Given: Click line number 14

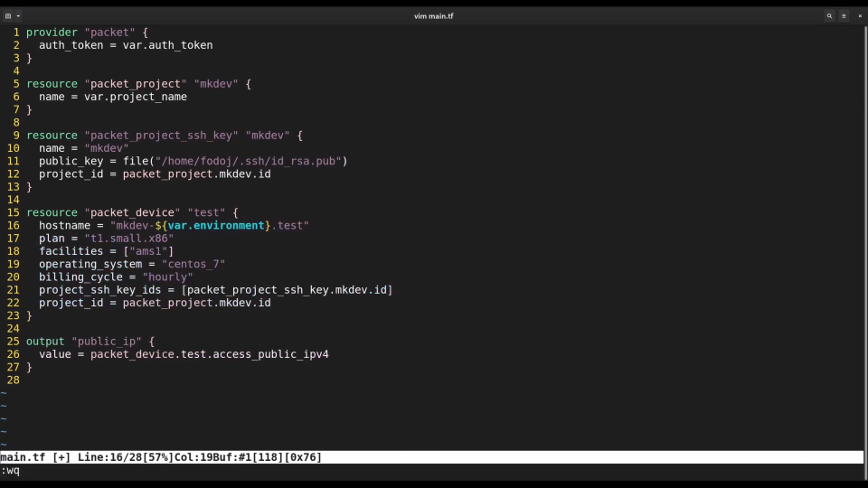Looking at the screenshot, I should pos(14,200).
